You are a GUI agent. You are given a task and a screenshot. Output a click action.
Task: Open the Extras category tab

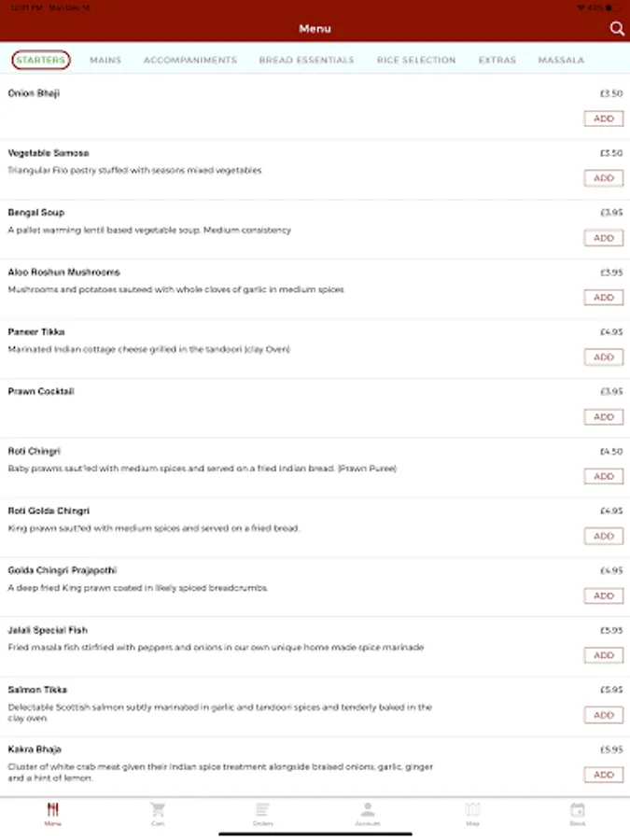497,61
